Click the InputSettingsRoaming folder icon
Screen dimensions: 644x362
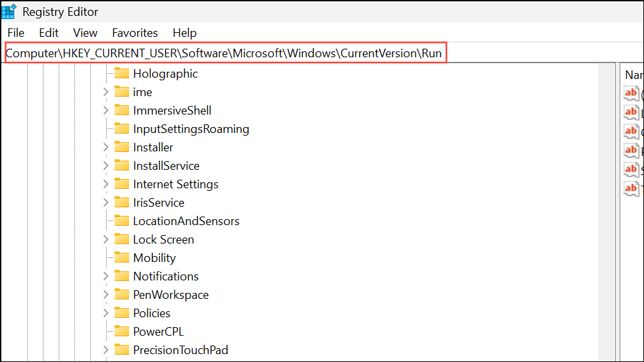[121, 128]
